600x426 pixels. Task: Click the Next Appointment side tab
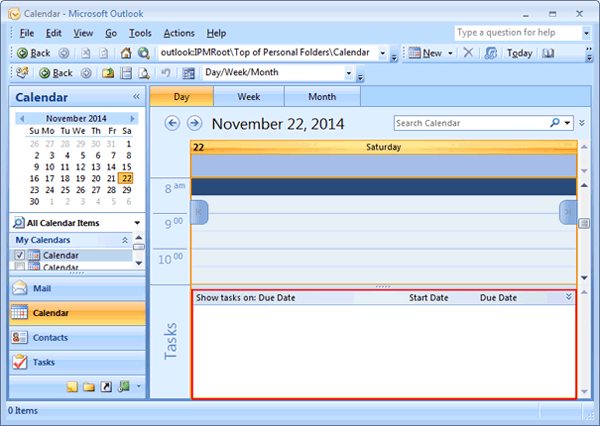[568, 212]
